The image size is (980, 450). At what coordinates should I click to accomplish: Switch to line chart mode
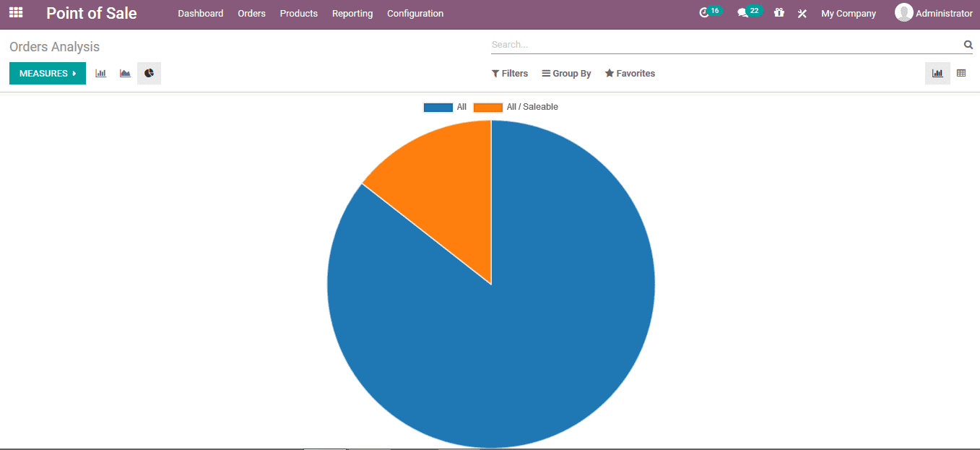click(125, 73)
